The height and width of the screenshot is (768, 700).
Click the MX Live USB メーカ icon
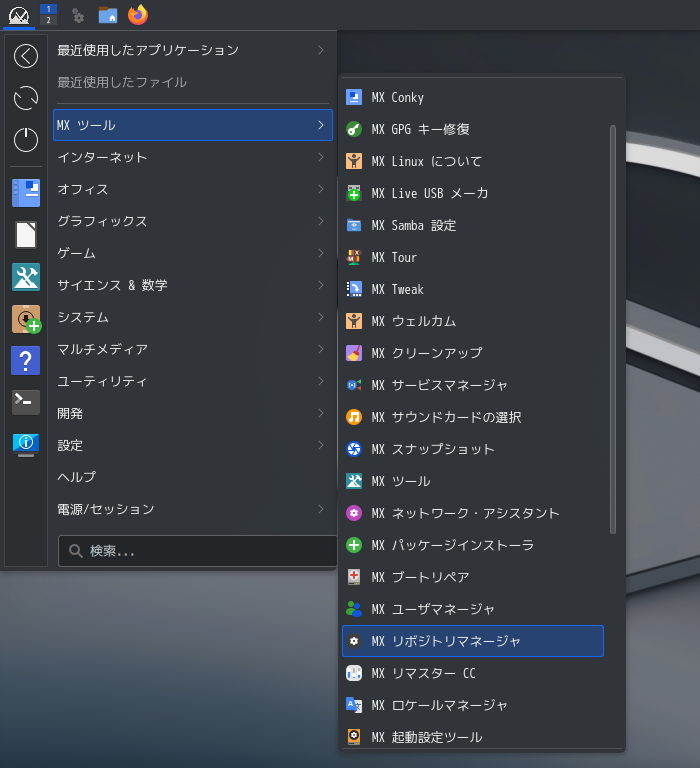pyautogui.click(x=354, y=193)
